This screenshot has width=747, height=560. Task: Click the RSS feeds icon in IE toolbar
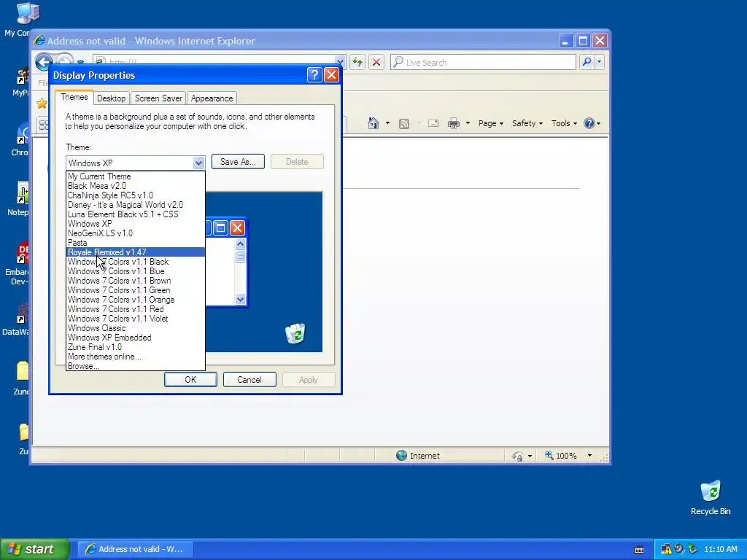coord(404,124)
